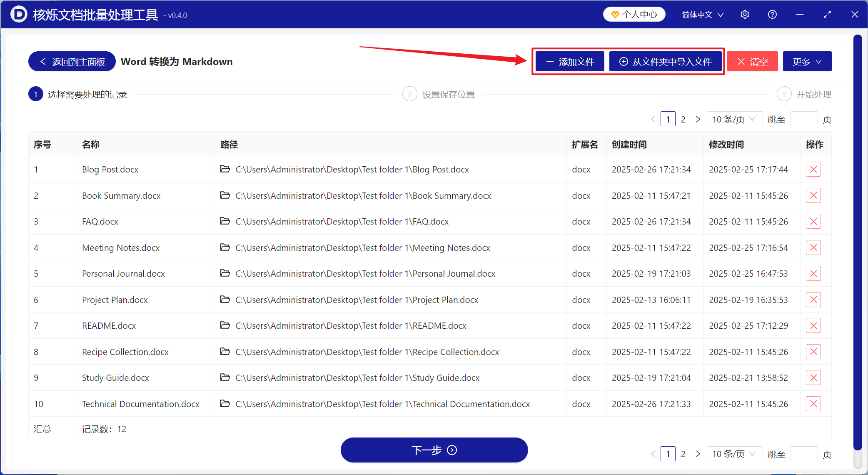Screen dimensions: 868x475
Task: Click the folder icon next to Technical Documentation.docx
Action: coord(225,404)
